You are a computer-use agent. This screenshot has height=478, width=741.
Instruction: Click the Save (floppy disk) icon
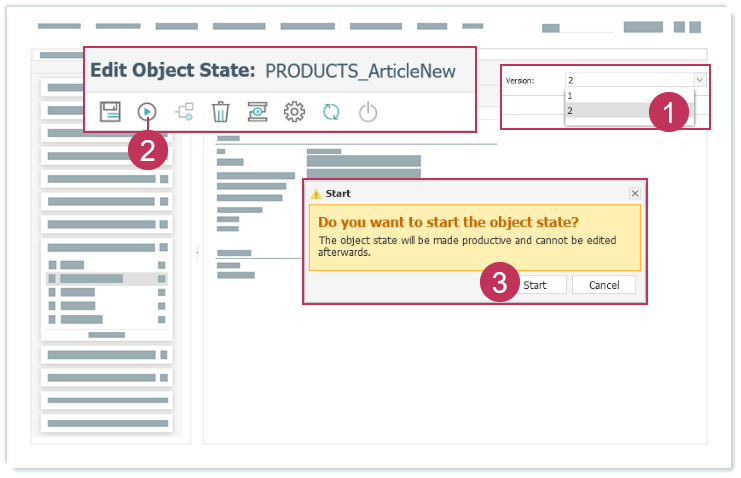point(110,111)
